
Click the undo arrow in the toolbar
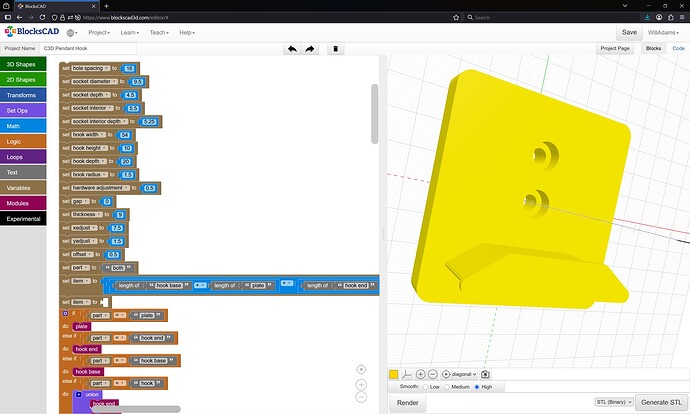[291, 48]
